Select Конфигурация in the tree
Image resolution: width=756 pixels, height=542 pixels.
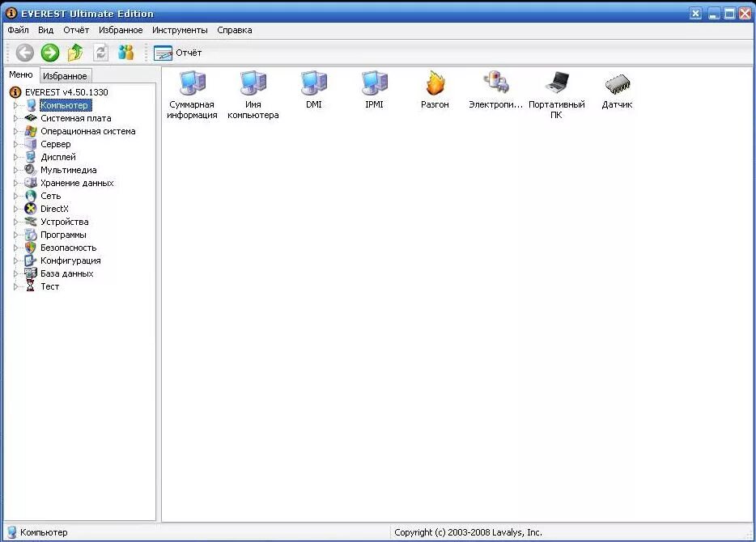(71, 260)
